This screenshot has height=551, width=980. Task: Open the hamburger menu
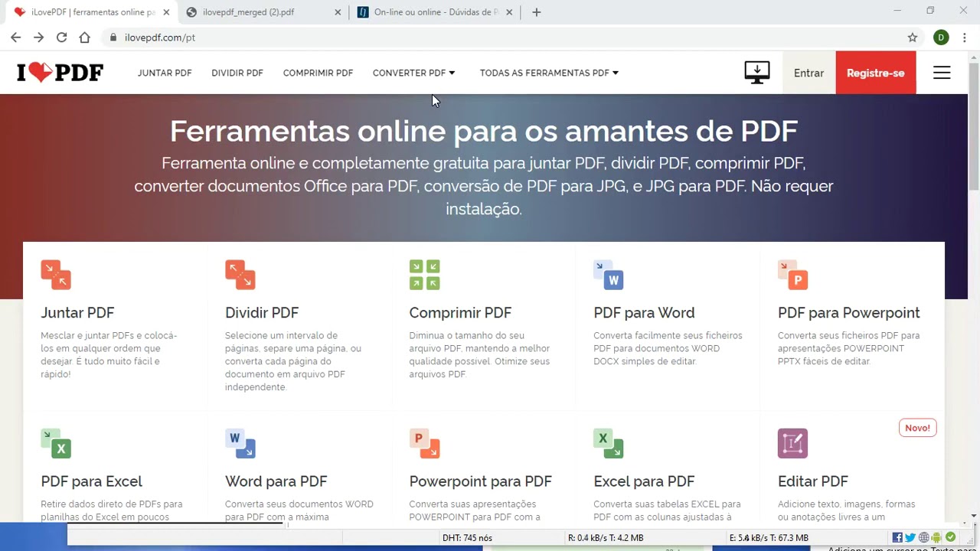click(942, 73)
